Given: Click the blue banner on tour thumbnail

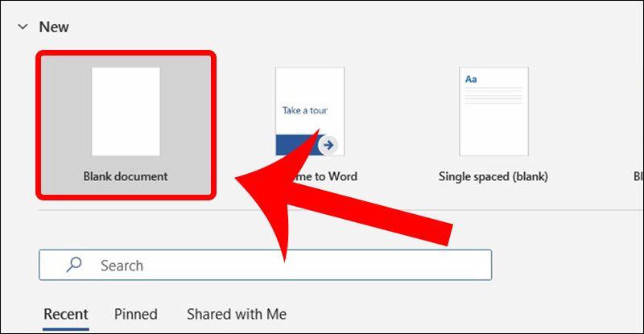Looking at the screenshot, I should point(294,146).
